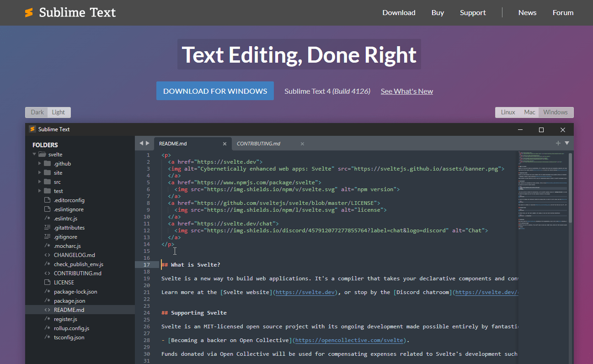Collapse the svelte root folder

34,155
